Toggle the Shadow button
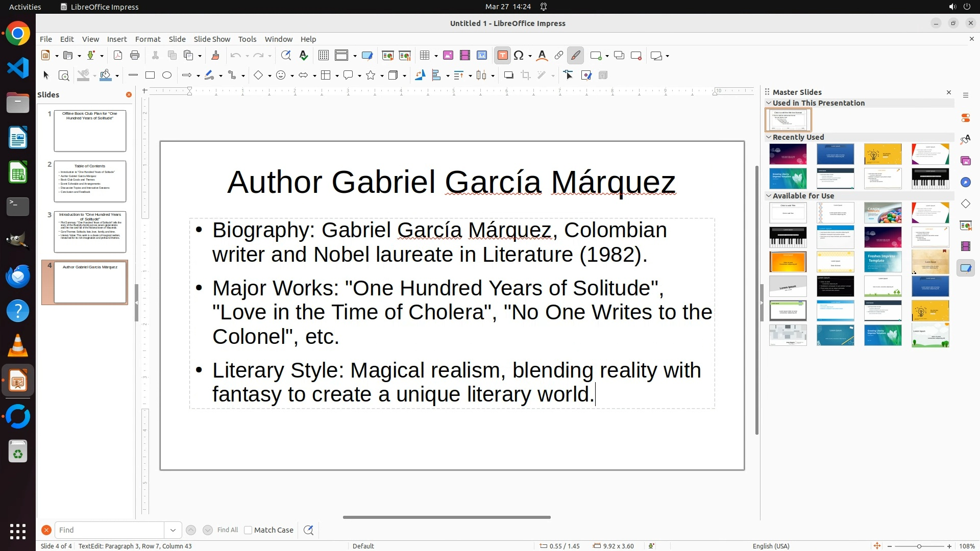 pyautogui.click(x=508, y=76)
